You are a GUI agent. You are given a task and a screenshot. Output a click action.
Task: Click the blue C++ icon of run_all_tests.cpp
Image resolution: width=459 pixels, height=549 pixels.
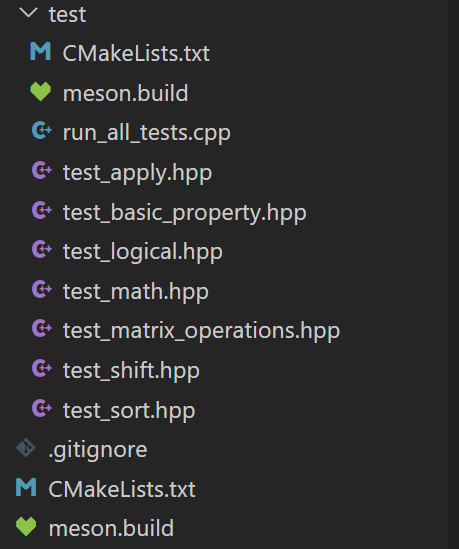pyautogui.click(x=42, y=131)
